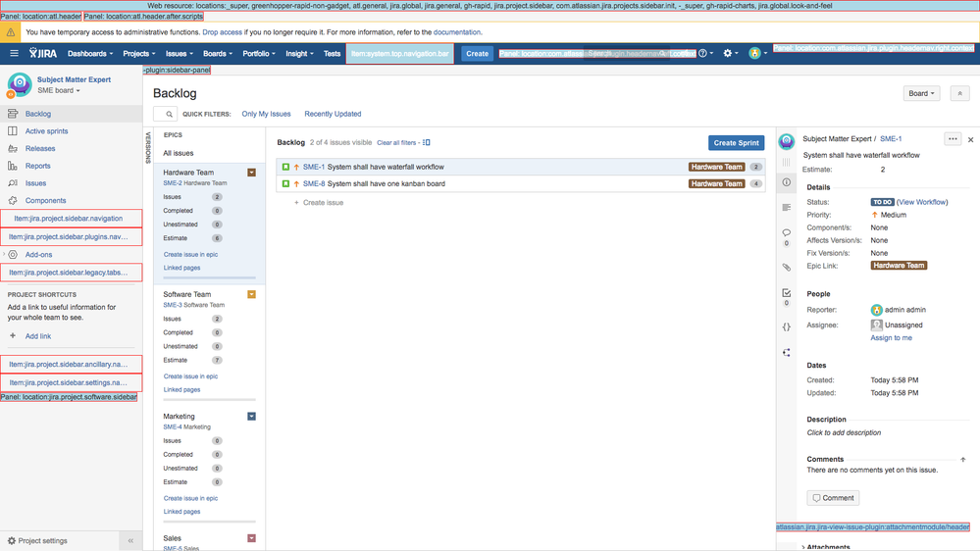Click the plus icon beside Add link
This screenshot has height=551, width=980.
13,335
